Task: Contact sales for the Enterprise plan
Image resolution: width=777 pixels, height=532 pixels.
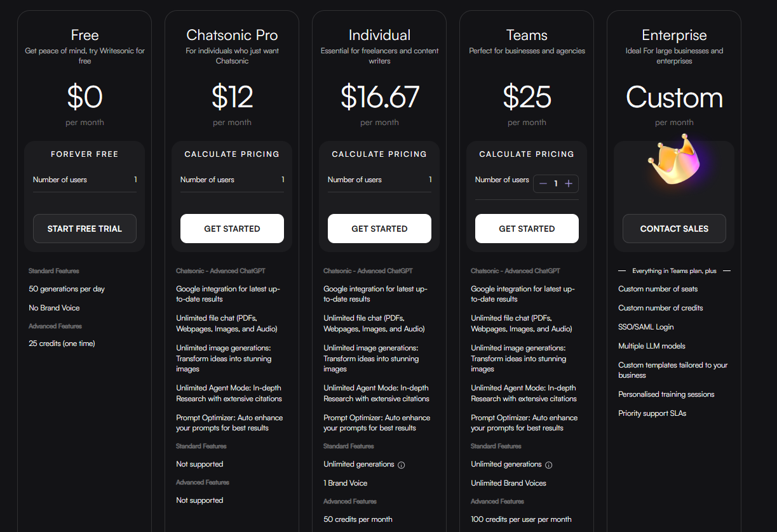Action: click(x=674, y=229)
